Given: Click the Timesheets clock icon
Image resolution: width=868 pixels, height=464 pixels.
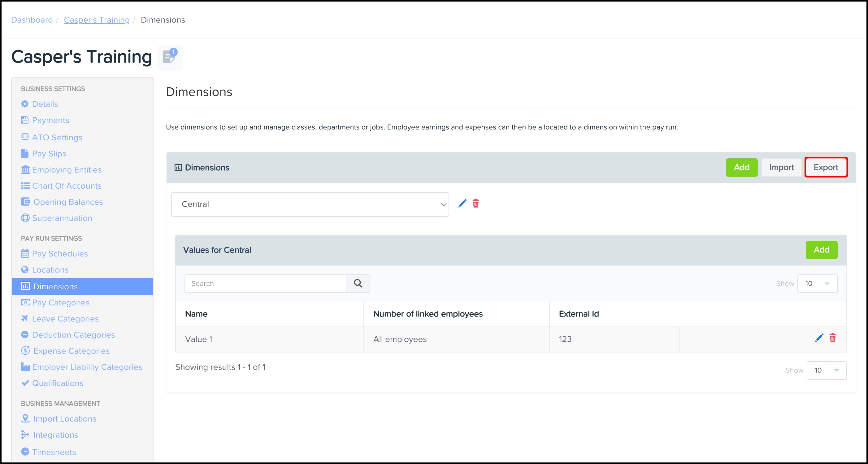Looking at the screenshot, I should 25,452.
